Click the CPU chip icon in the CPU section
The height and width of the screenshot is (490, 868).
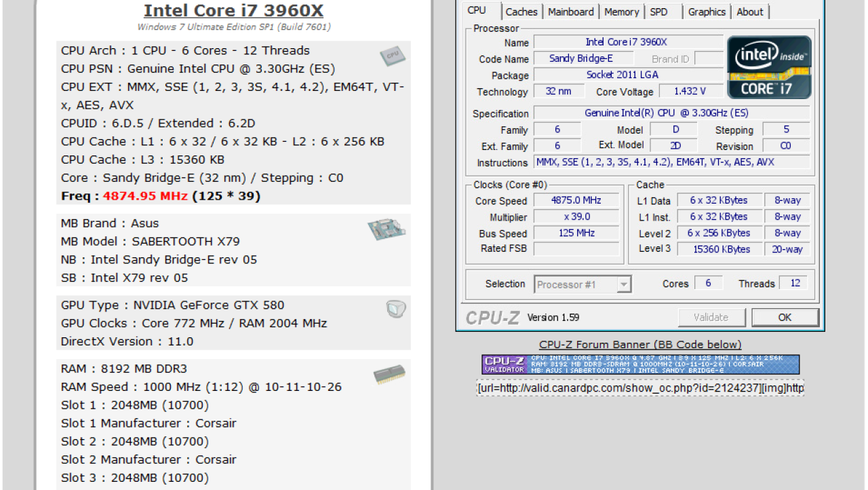(x=393, y=56)
